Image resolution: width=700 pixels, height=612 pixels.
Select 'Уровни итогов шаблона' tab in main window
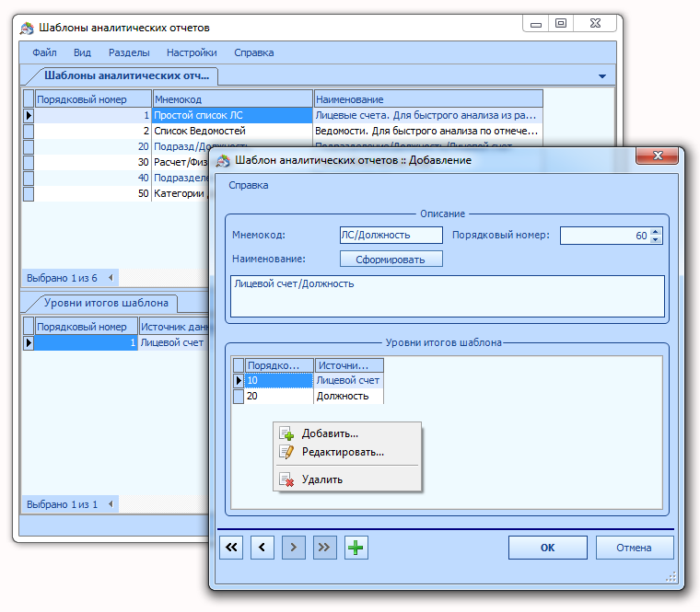(106, 303)
